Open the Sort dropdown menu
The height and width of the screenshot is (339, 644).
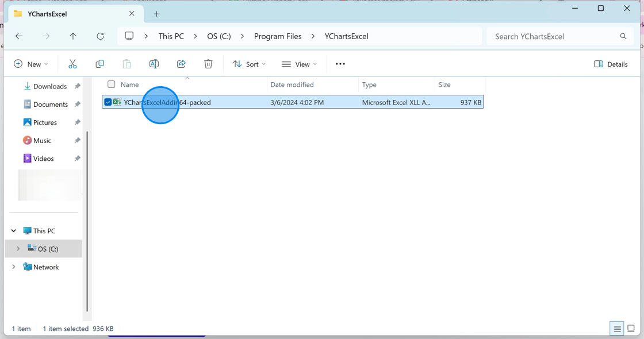coord(249,64)
